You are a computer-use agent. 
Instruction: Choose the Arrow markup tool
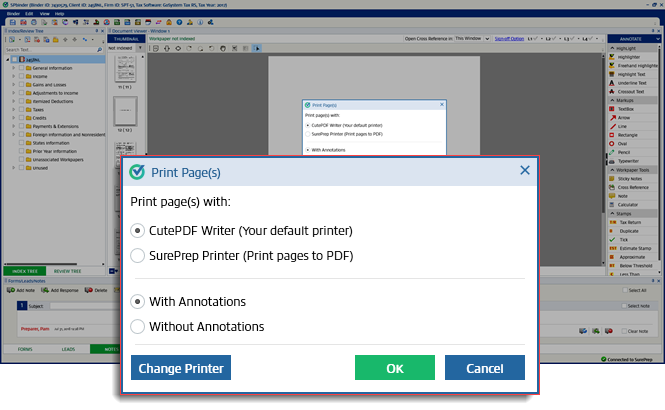pos(630,117)
